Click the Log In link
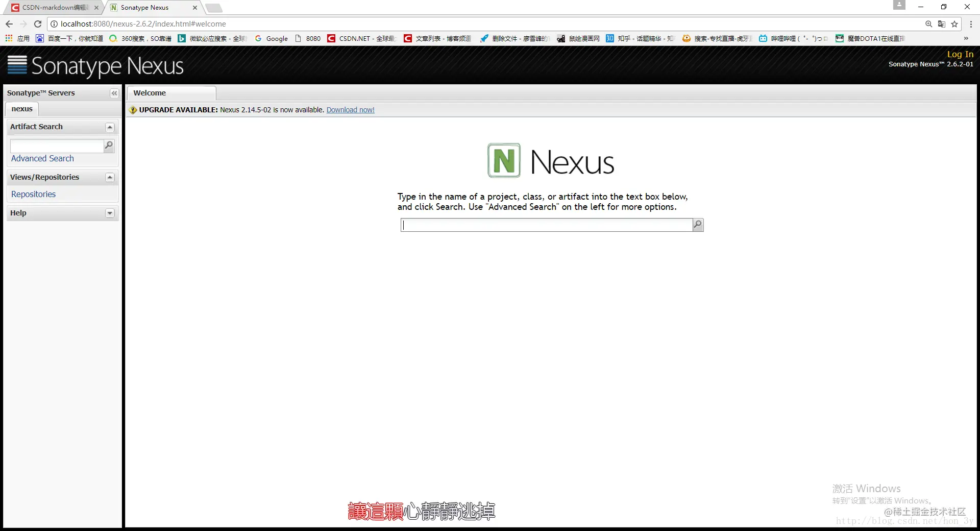Viewport: 980px width, 531px height. pos(960,54)
